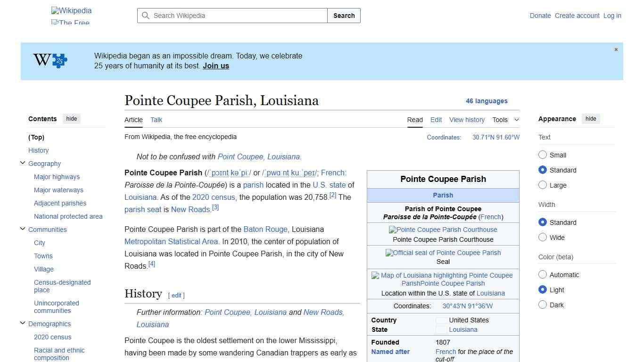
Task: Open the official seal of Pointe Coupee Parish
Action: click(x=443, y=253)
